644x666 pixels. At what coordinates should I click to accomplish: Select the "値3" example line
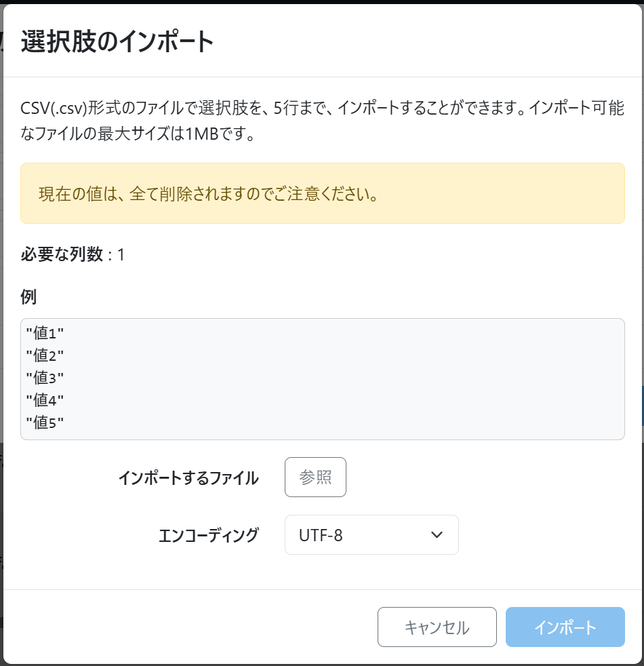coord(44,378)
